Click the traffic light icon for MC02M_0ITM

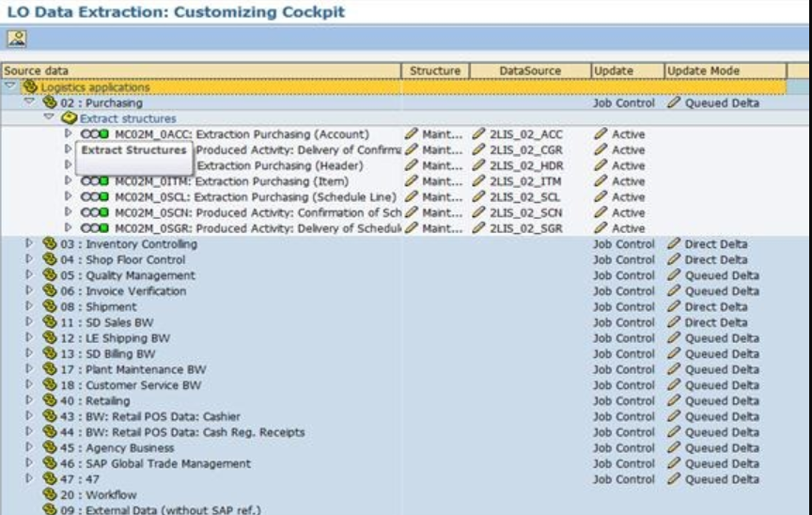(95, 181)
